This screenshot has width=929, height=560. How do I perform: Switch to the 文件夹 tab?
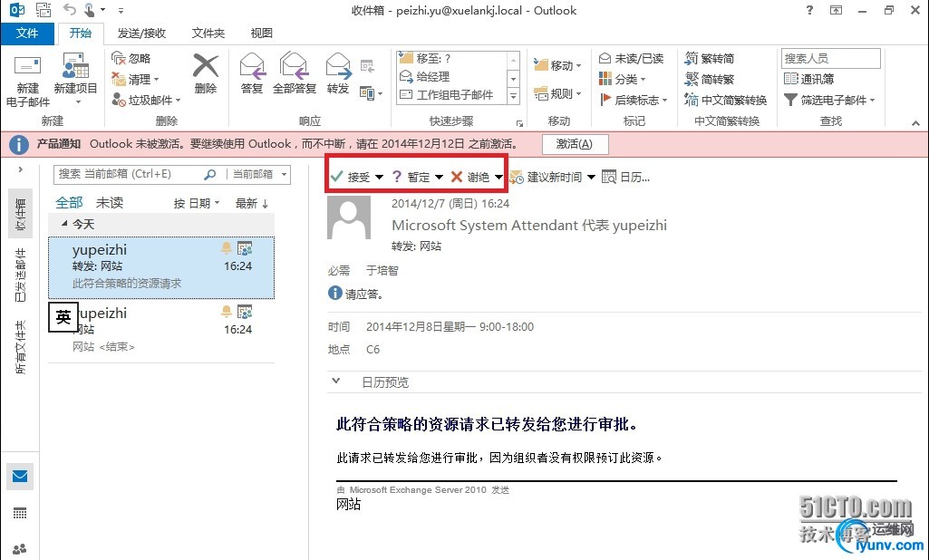208,34
